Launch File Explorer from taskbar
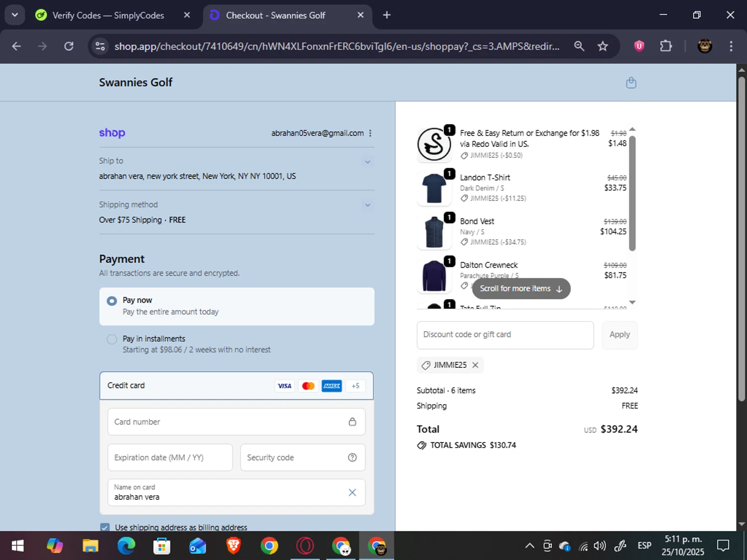 [x=90, y=546]
